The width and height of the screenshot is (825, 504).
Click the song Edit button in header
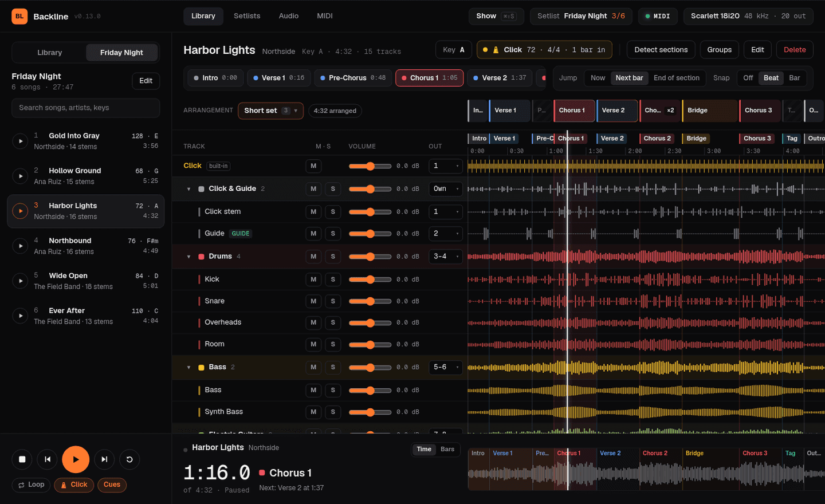[x=757, y=50]
